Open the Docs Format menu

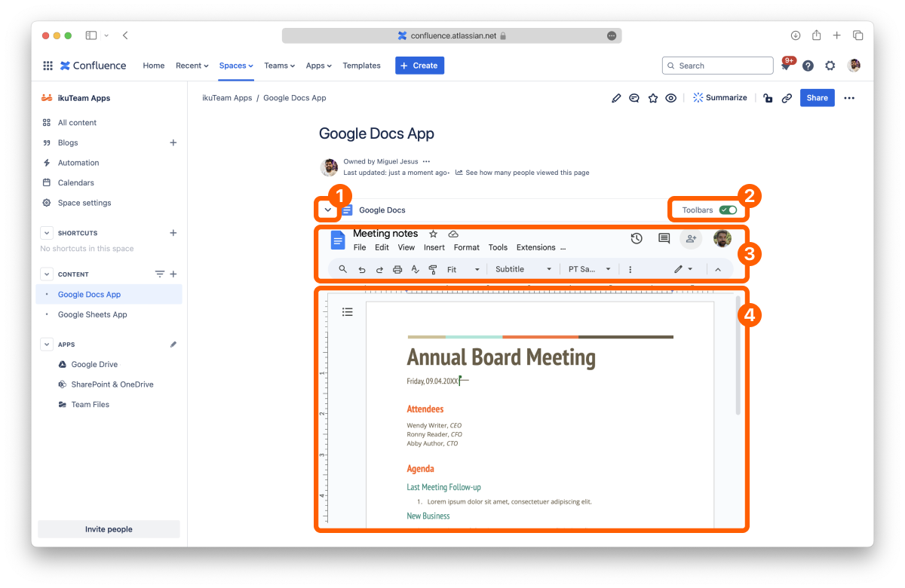coord(467,247)
